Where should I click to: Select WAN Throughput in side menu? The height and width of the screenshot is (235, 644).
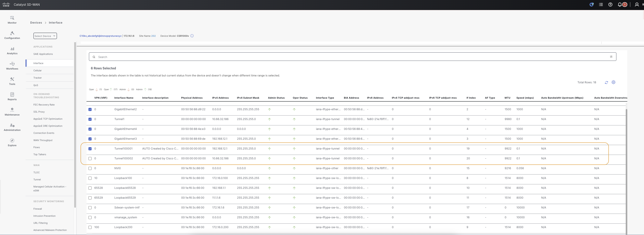(x=43, y=140)
